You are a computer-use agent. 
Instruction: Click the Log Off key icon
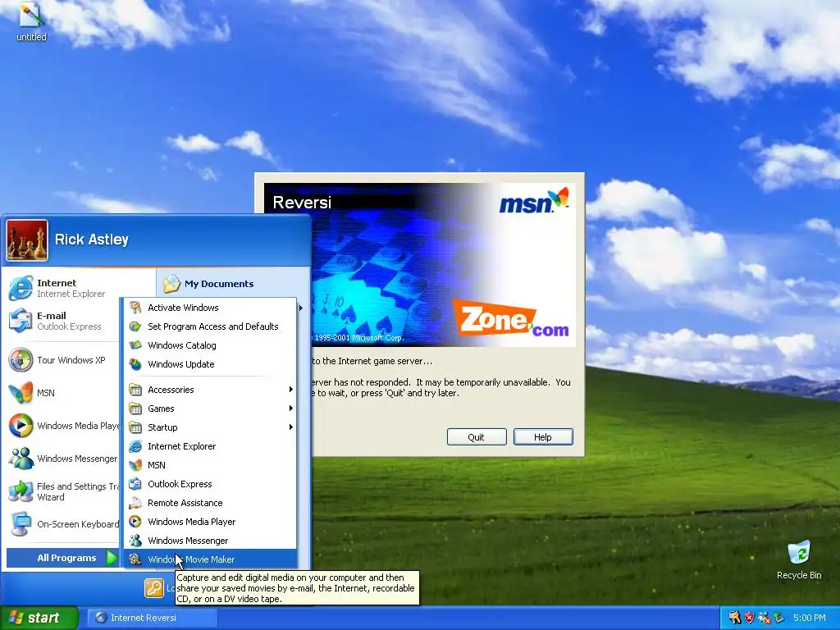[153, 587]
